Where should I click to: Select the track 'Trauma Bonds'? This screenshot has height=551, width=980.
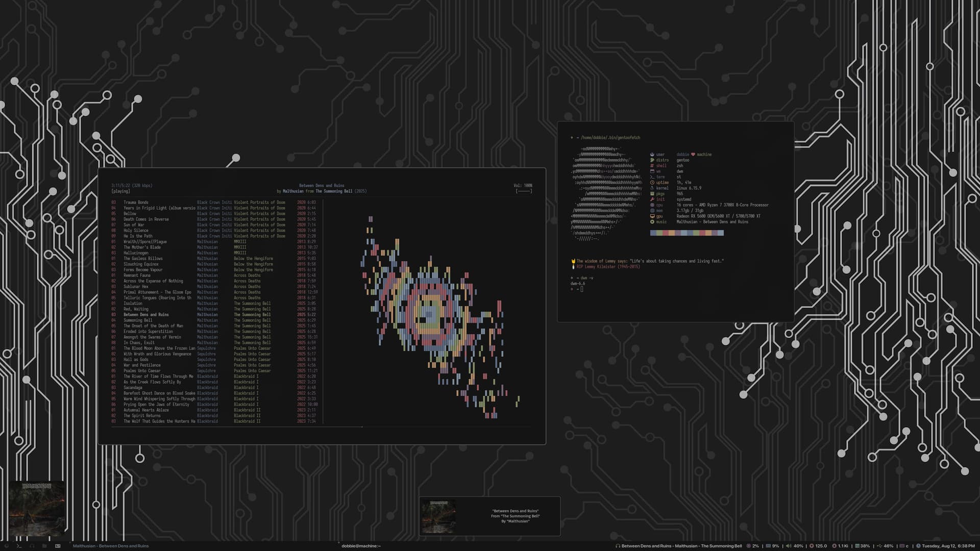pyautogui.click(x=136, y=203)
